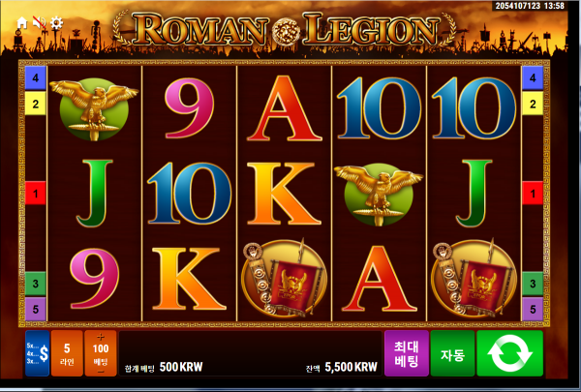Go to the home lobby icon

pos(22,23)
